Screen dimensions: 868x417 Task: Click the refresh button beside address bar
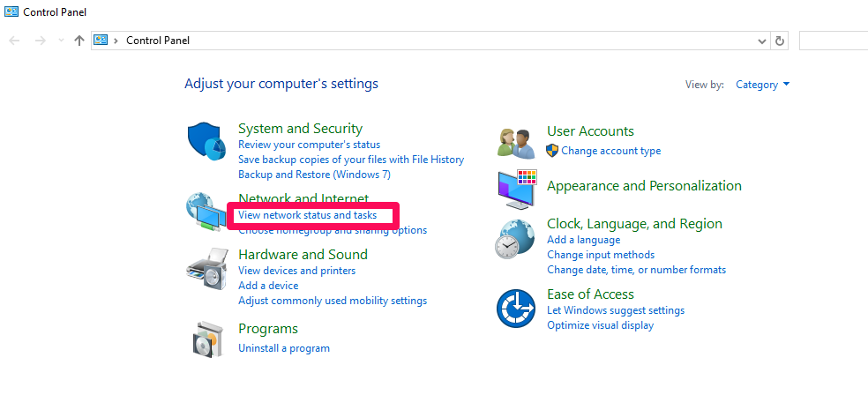tap(779, 41)
